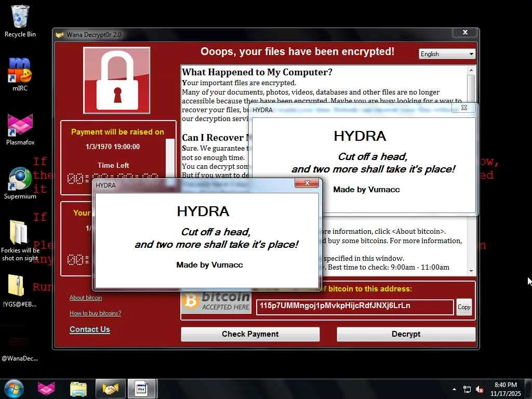The image size is (532, 399).
Task: Switch to the Wana Decrypt0r taskbar button
Action: tap(111, 389)
